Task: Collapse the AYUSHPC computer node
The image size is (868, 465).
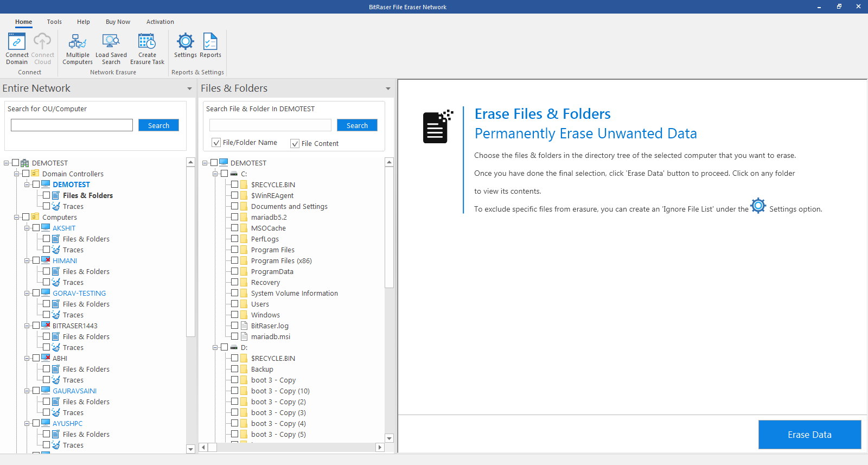Action: pos(27,423)
